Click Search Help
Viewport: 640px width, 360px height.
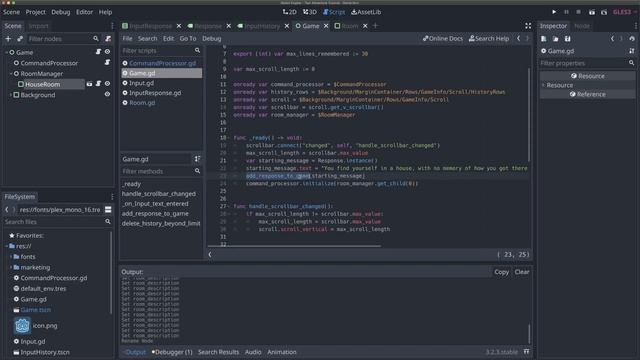tap(489, 38)
